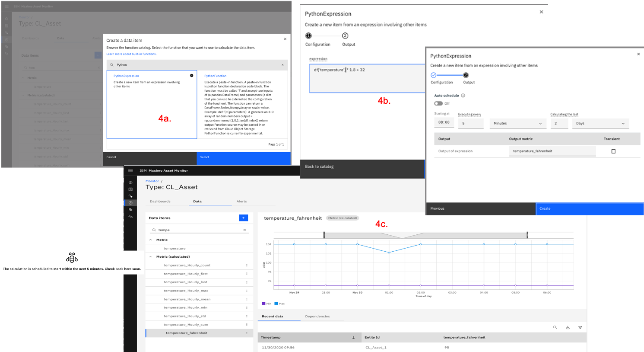The width and height of the screenshot is (644, 352).
Task: Switch to the Alerts tab
Action: click(x=241, y=201)
